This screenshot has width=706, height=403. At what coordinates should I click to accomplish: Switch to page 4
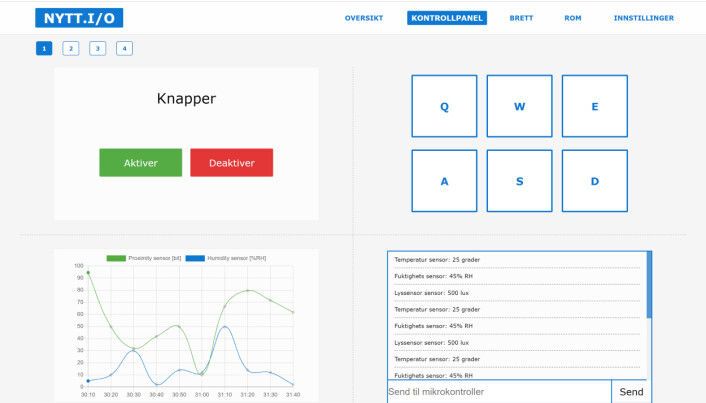click(x=124, y=49)
